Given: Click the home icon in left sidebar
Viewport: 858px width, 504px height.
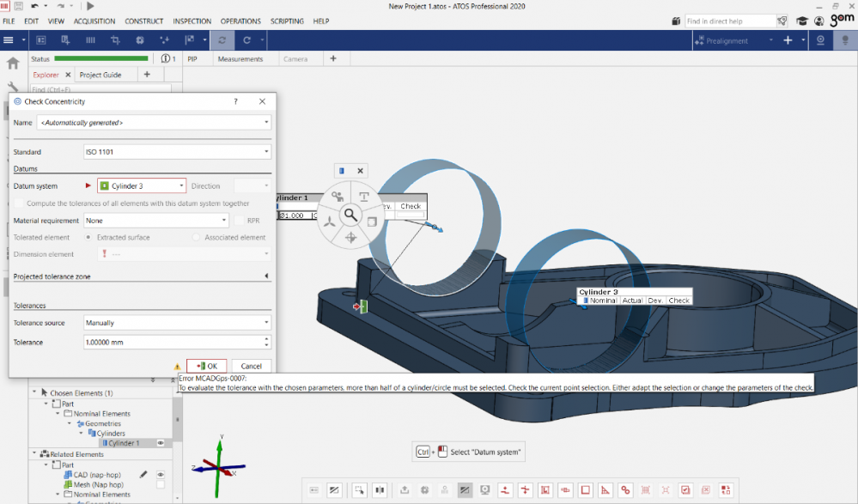Looking at the screenshot, I should [x=13, y=63].
